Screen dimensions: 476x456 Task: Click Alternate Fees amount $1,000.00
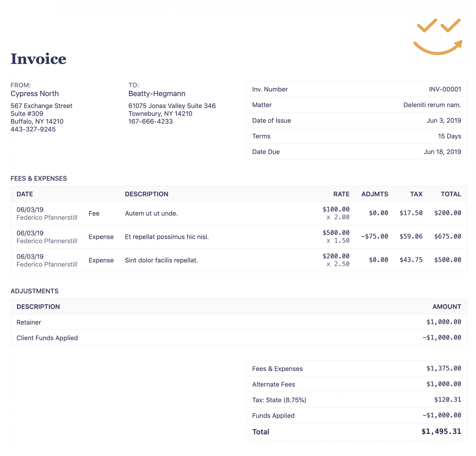pyautogui.click(x=444, y=384)
